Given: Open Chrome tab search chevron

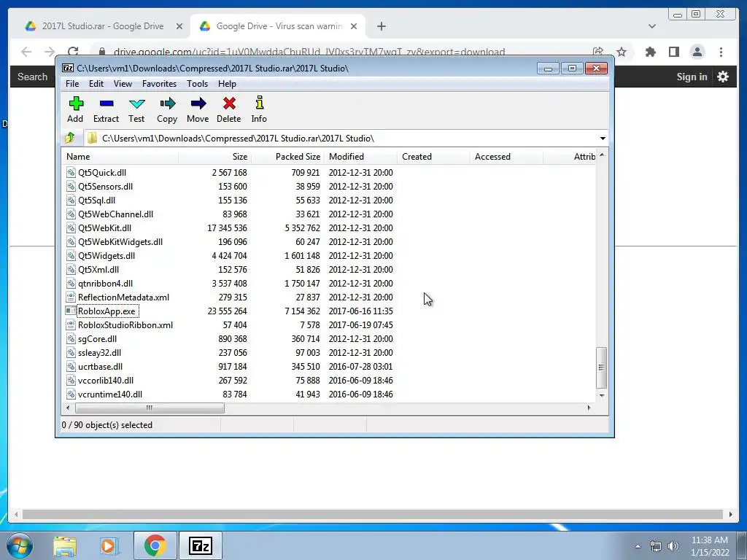Looking at the screenshot, I should 651,26.
